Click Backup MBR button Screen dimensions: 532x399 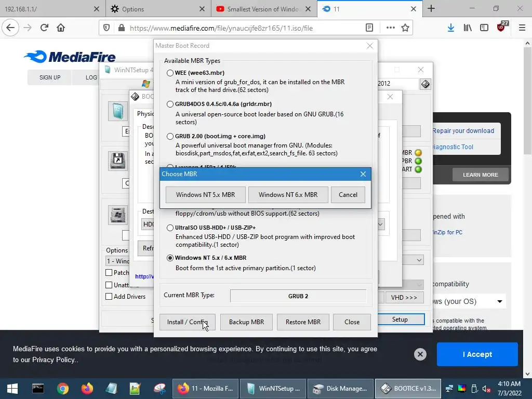pos(246,322)
